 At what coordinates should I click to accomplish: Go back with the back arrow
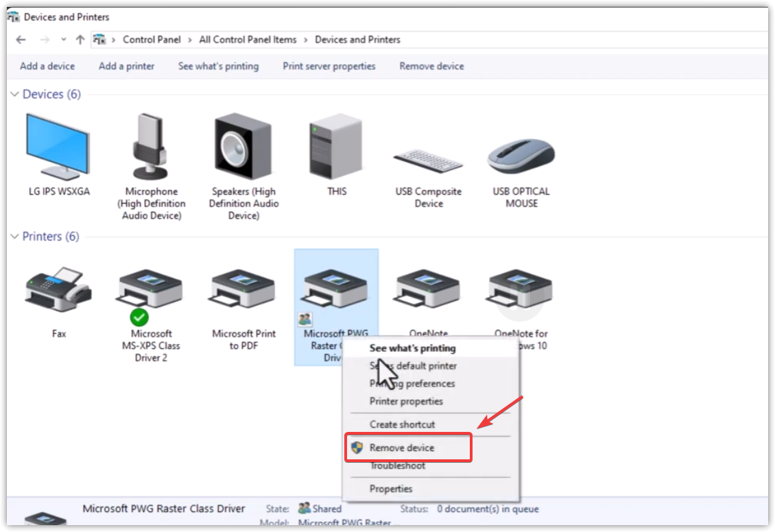click(x=21, y=40)
